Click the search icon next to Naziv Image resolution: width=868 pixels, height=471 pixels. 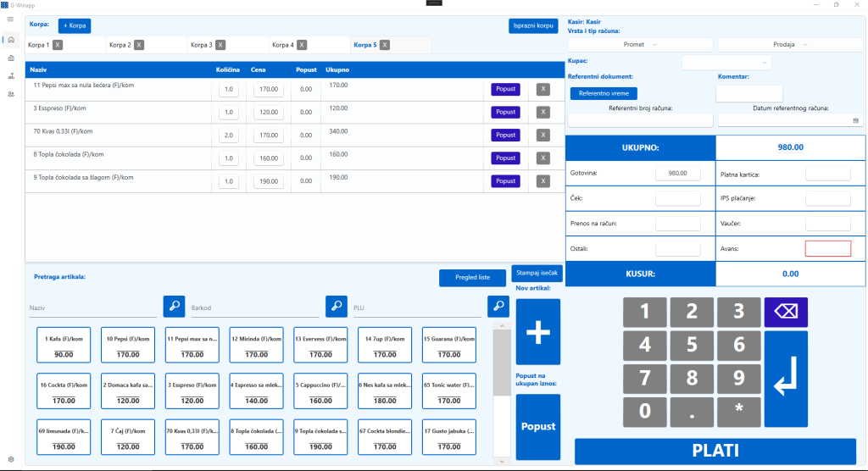174,306
